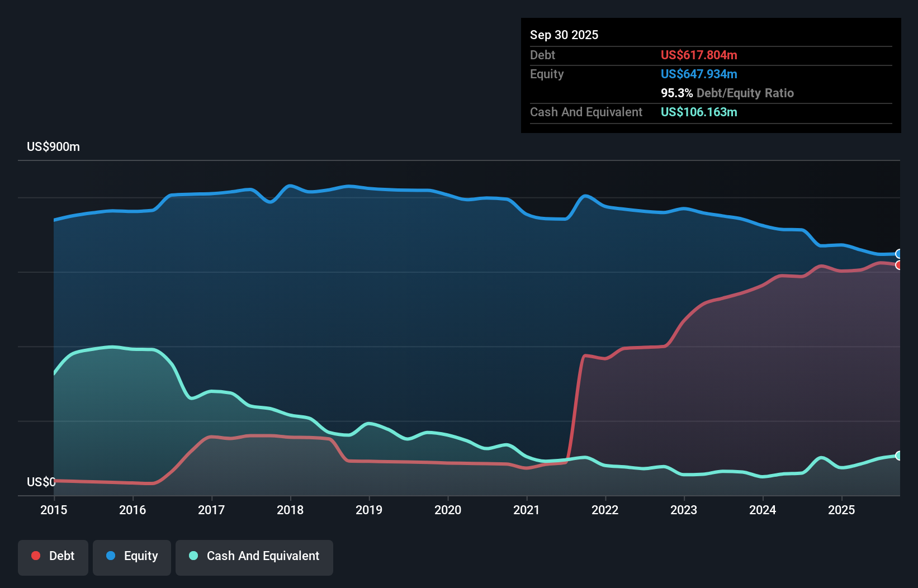
Task: Select the 2015 year label
Action: click(x=53, y=510)
